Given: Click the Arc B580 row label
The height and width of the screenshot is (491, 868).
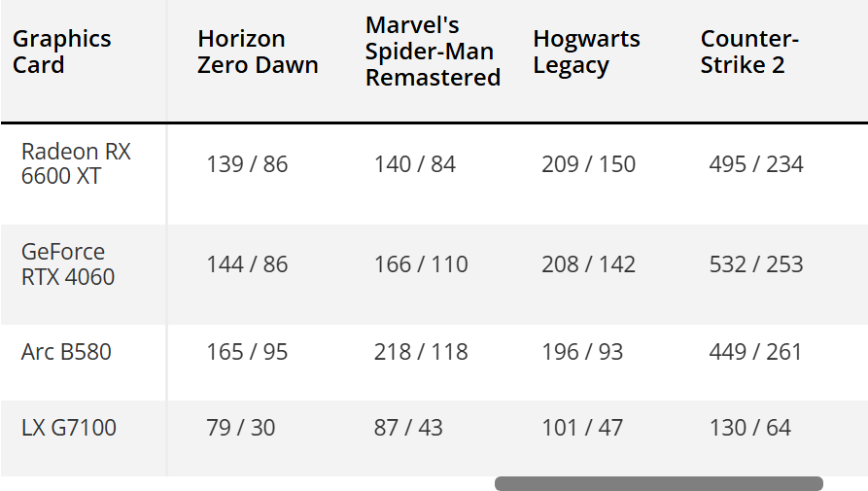Looking at the screenshot, I should coord(66,352).
